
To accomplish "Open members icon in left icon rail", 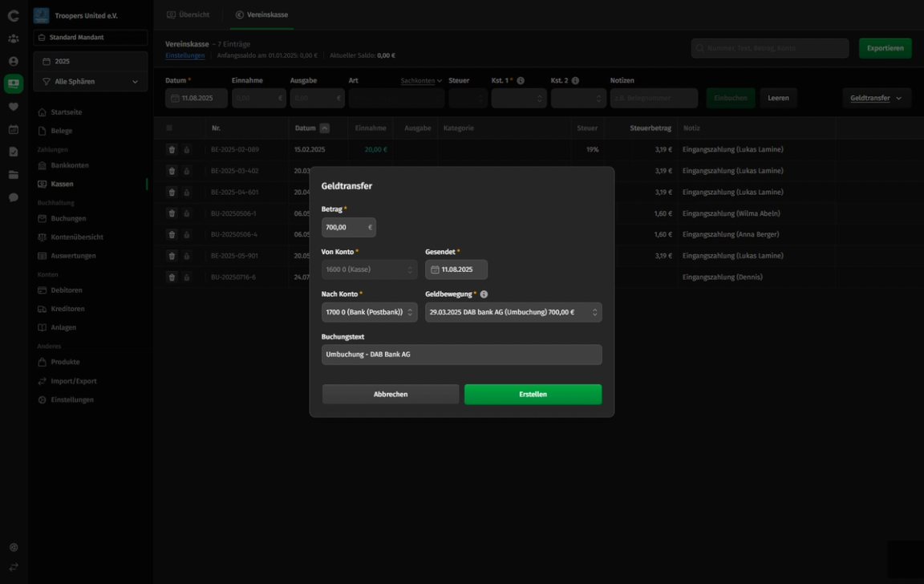I will tap(14, 39).
